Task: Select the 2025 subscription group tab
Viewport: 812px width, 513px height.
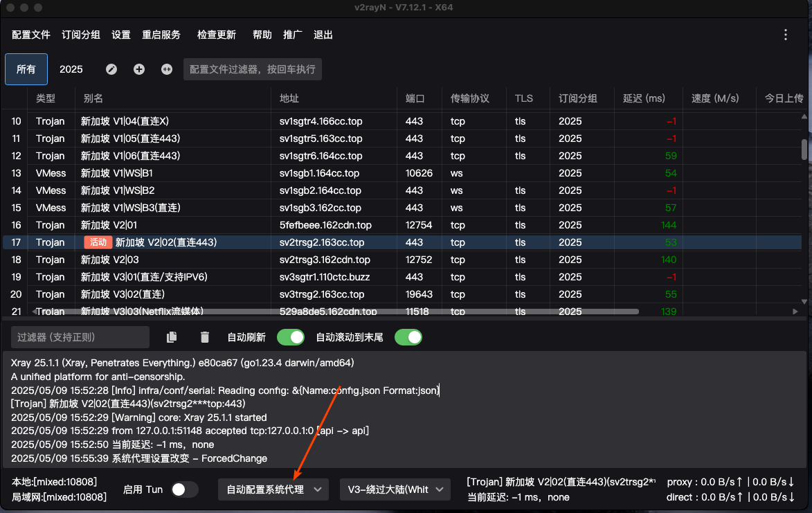Action: [71, 69]
